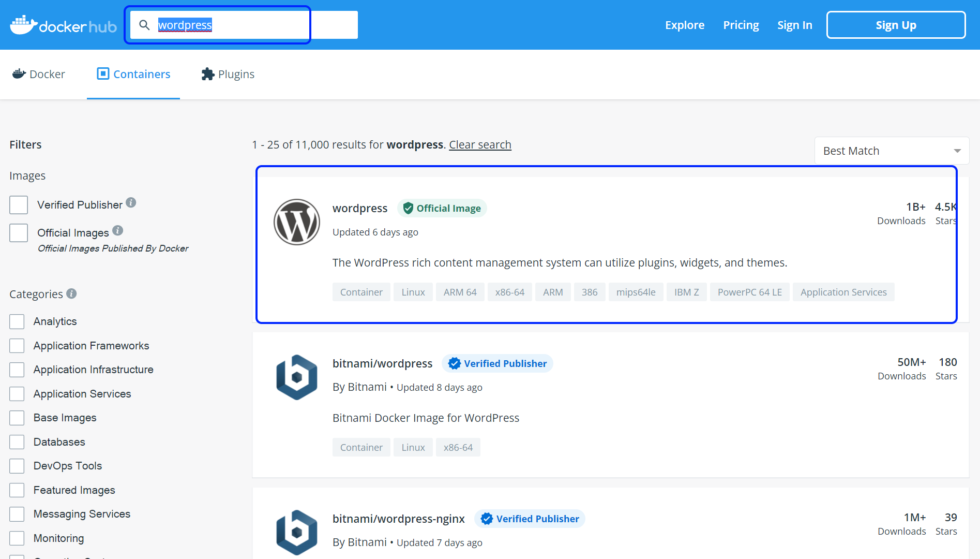Click bitnami/wordpress Verified Publisher badge
Image resolution: width=980 pixels, height=559 pixels.
coord(497,363)
